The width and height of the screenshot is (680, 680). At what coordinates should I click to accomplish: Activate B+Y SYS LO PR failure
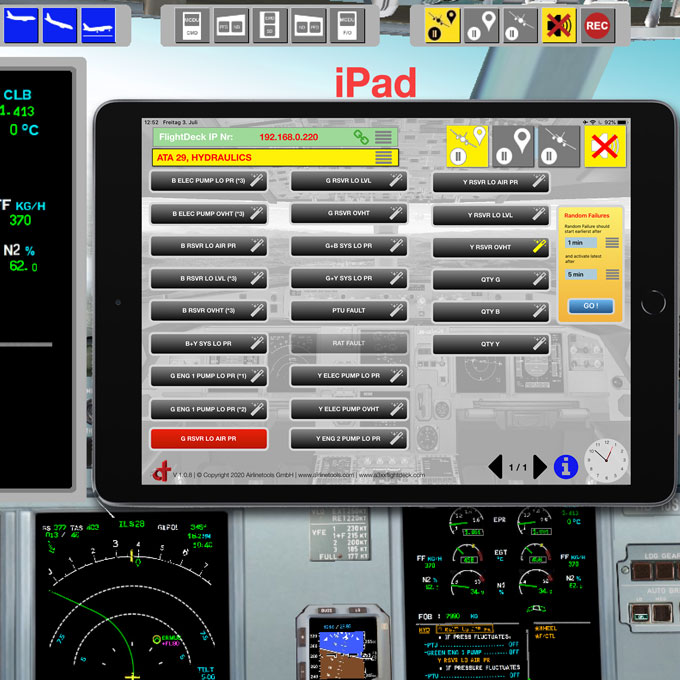click(x=209, y=343)
